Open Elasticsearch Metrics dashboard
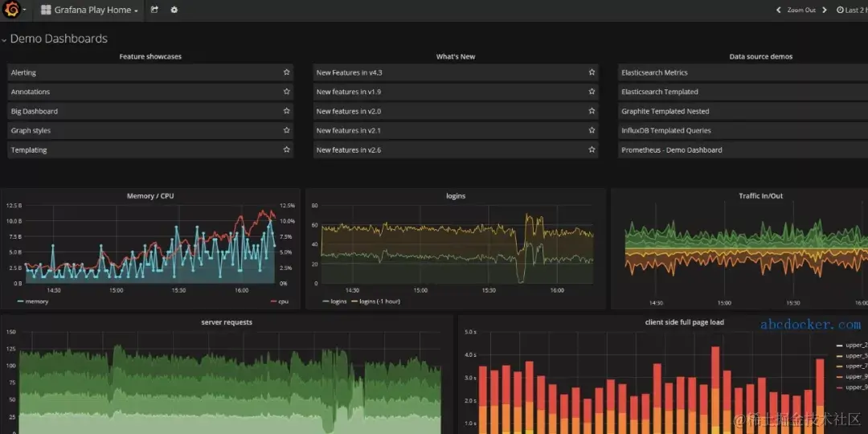This screenshot has height=434, width=868. point(743,72)
